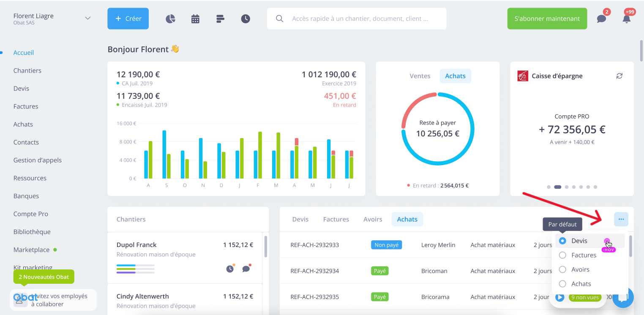Open the calendar icon in top bar
644x315 pixels.
(195, 19)
